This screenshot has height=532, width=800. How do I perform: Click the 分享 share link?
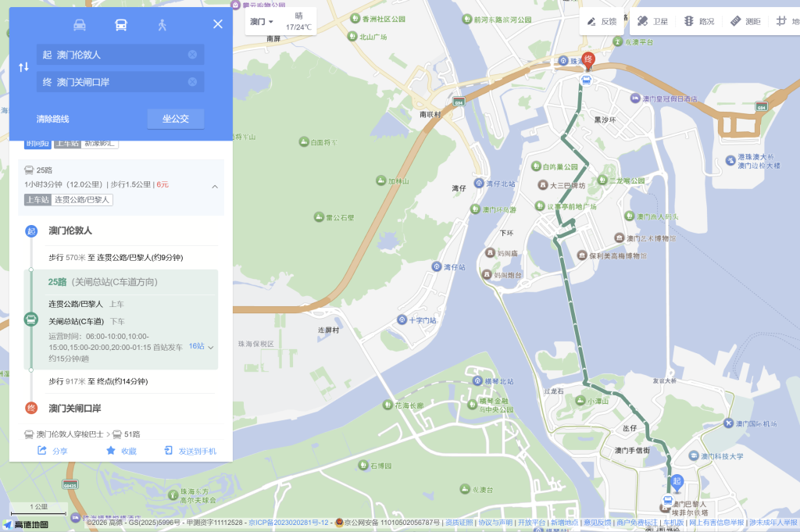click(52, 451)
